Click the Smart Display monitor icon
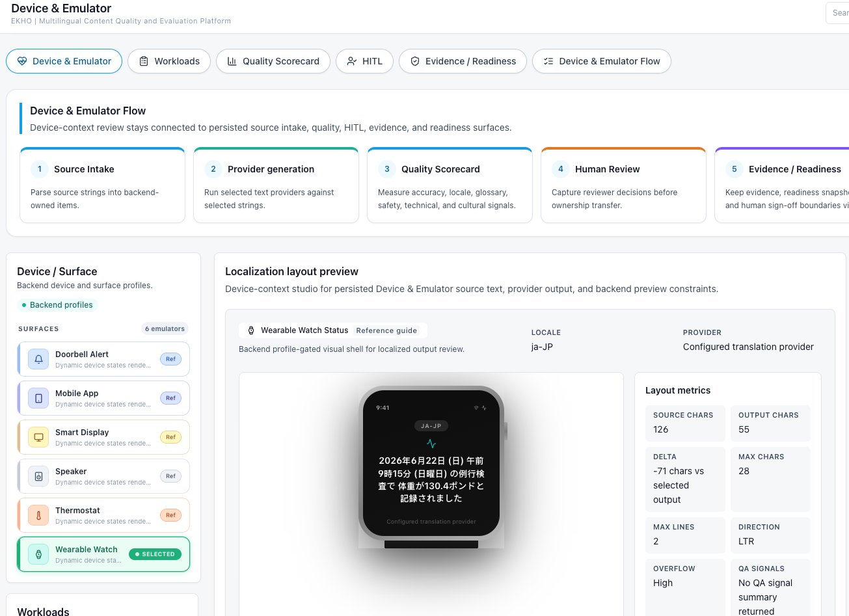The image size is (849, 616). click(38, 437)
